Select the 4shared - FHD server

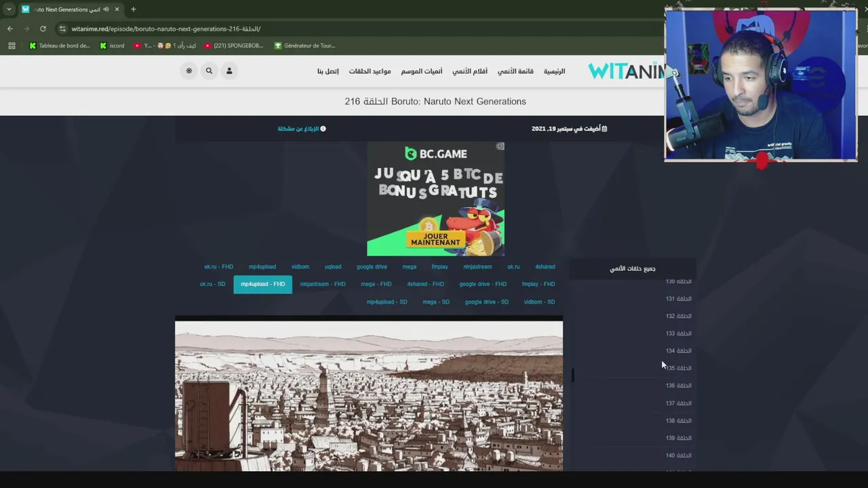[x=425, y=284]
